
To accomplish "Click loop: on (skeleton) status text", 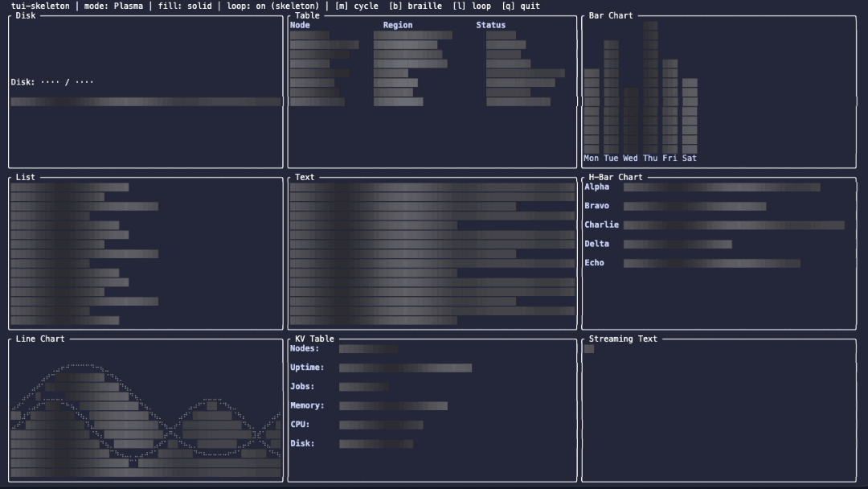I will tap(273, 6).
